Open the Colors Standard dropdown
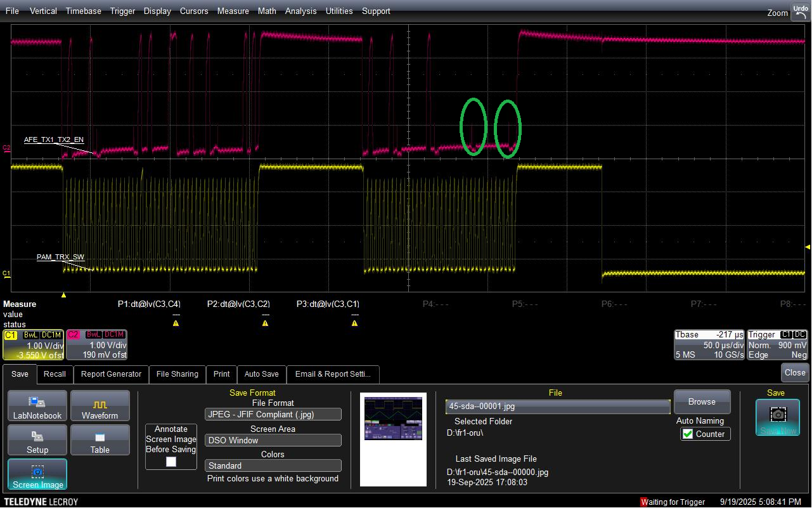The image size is (812, 508). coord(273,466)
